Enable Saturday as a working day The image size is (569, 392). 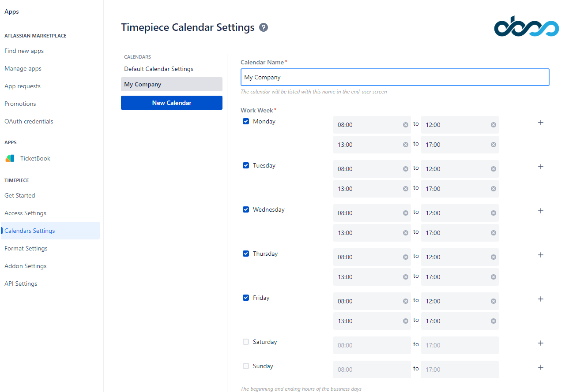click(245, 341)
